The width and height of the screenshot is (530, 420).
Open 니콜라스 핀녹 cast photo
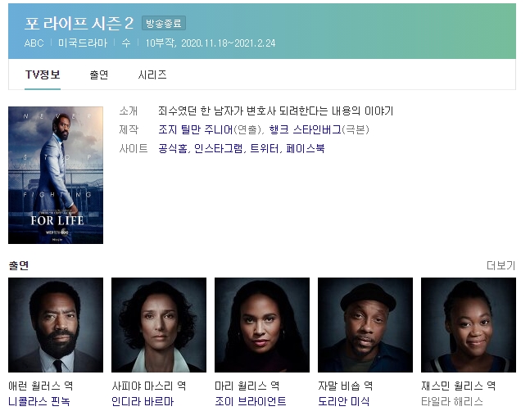(x=56, y=325)
